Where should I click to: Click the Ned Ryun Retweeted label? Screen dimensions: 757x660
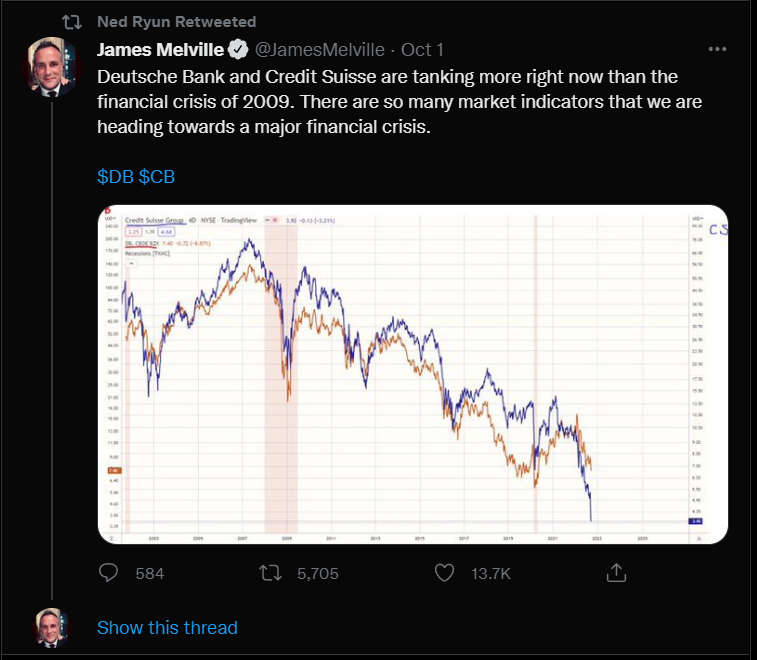click(176, 22)
